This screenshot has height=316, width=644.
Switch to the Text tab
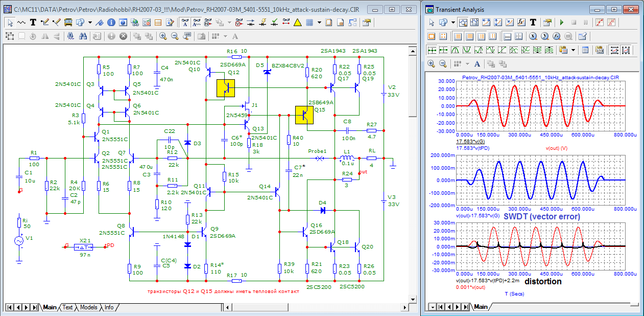tap(67, 307)
